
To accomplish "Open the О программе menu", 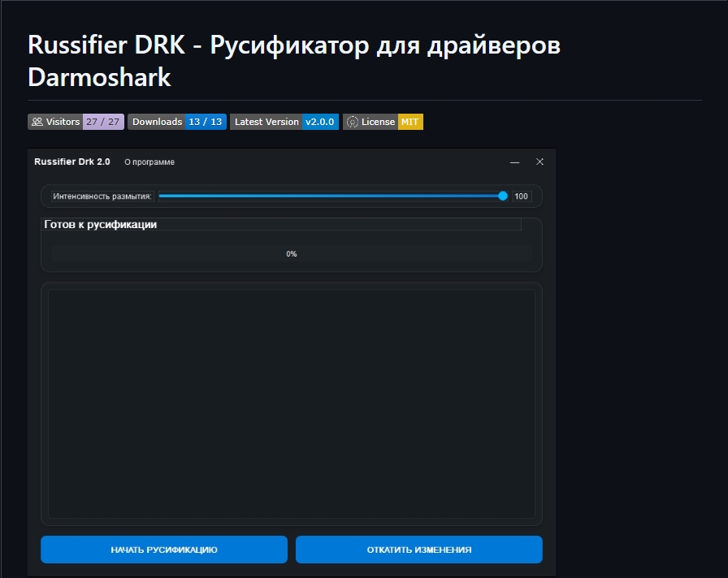I will pyautogui.click(x=149, y=162).
